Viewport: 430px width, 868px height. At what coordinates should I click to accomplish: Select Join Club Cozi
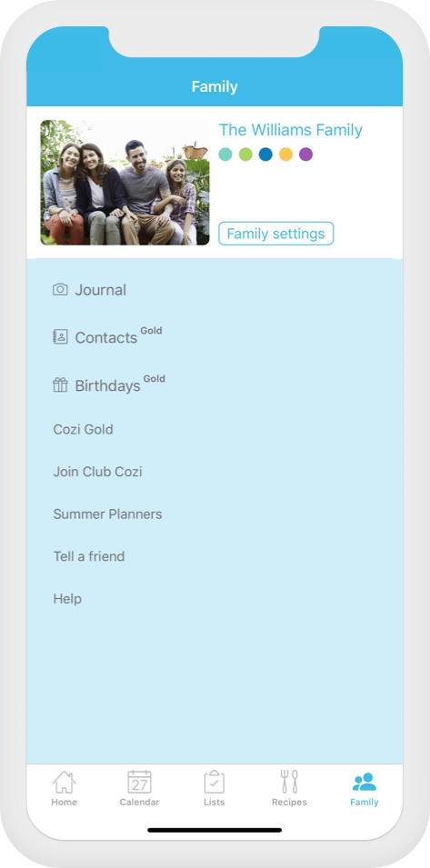pos(97,472)
